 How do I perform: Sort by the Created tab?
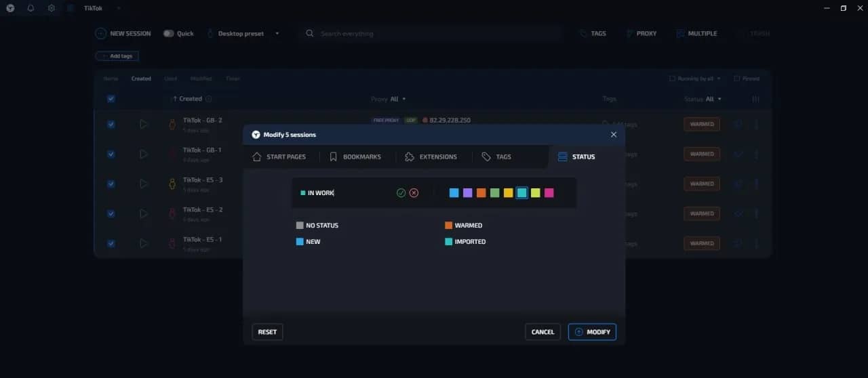point(141,79)
